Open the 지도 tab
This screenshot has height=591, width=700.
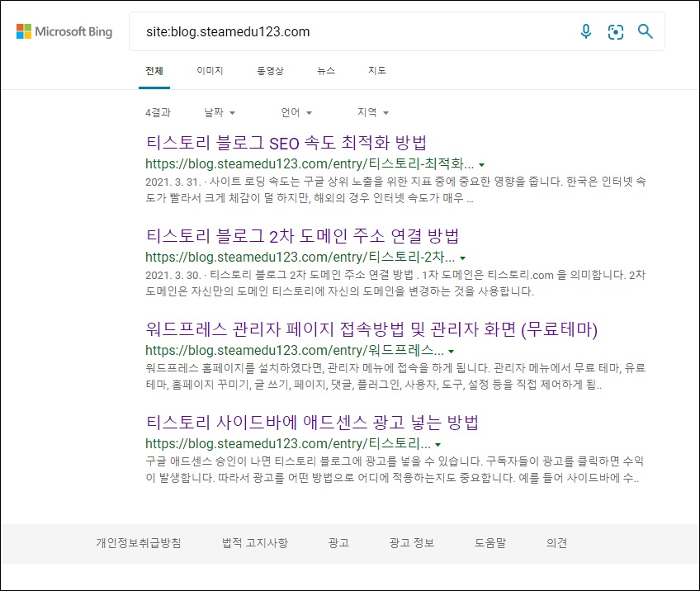click(377, 70)
